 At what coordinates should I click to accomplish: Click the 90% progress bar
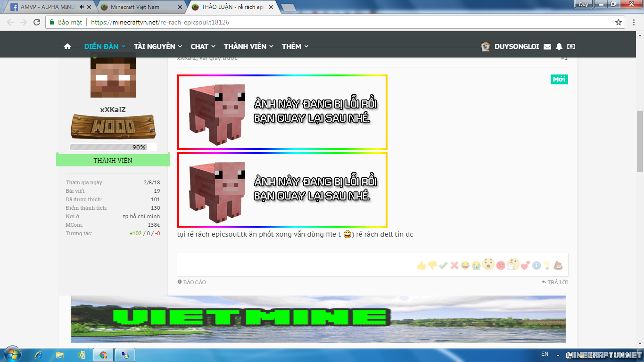pos(113,147)
